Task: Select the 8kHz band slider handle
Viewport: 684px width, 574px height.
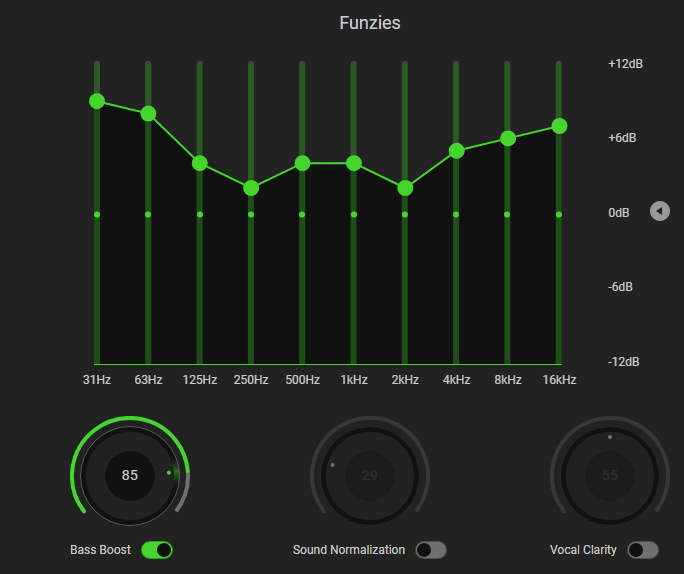Action: click(x=508, y=138)
